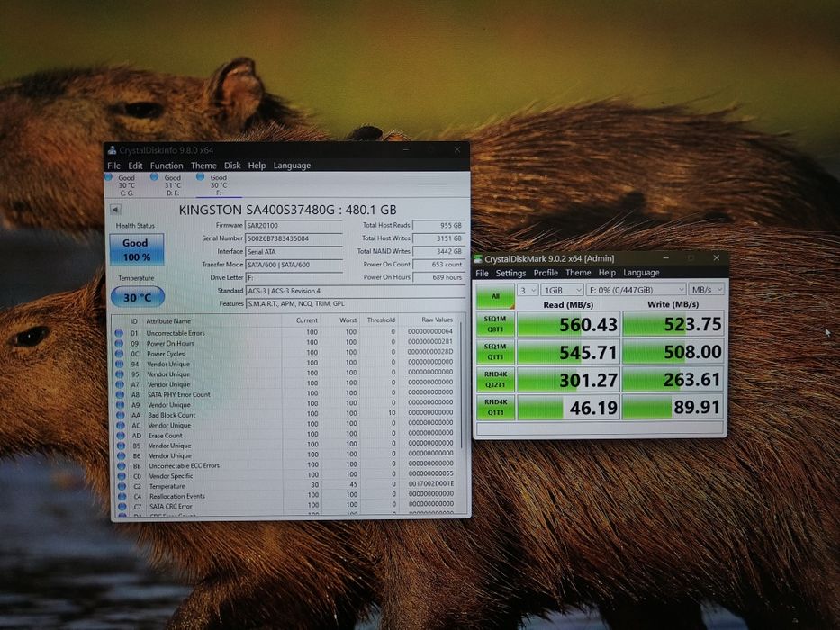
Task: Click the 46.19 read result bar
Action: (568, 408)
